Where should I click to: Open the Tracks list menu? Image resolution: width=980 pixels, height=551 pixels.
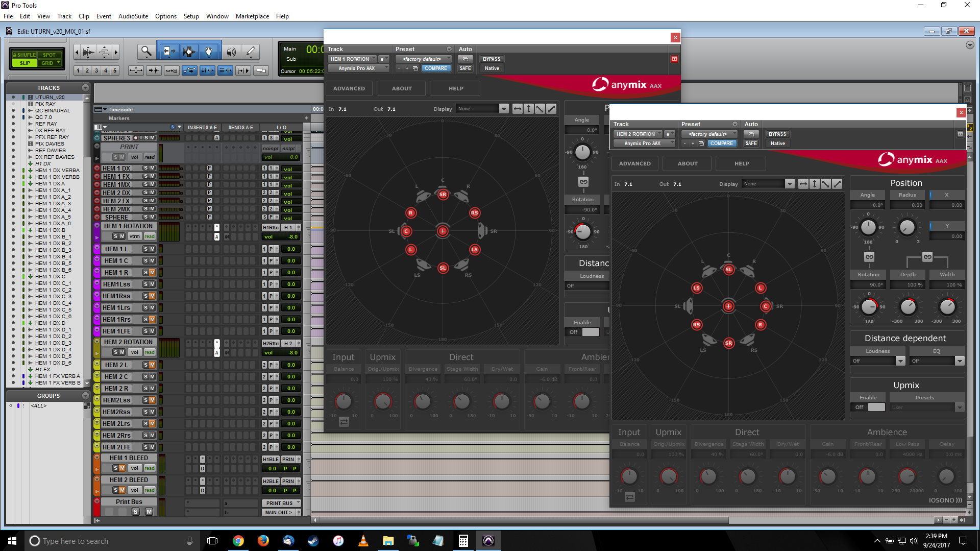click(x=85, y=88)
